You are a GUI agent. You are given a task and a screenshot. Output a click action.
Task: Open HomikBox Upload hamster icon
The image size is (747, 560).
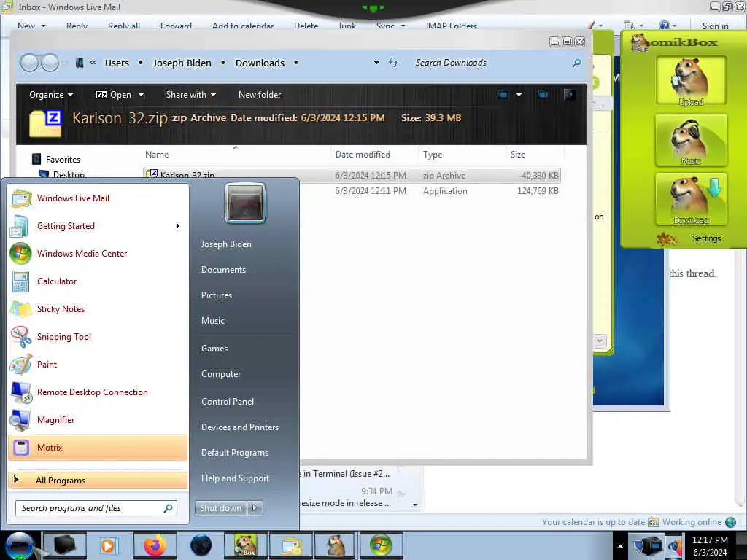[691, 80]
